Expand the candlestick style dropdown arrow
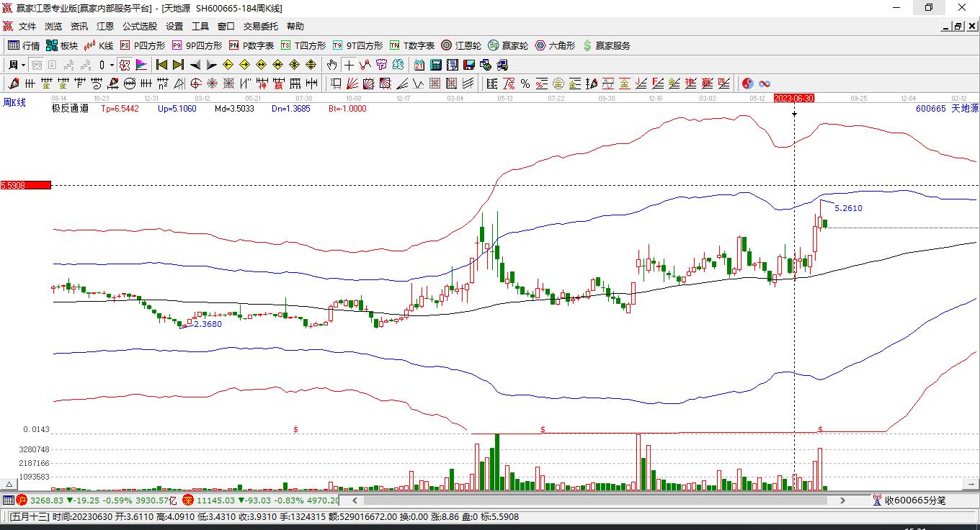 click(x=112, y=65)
